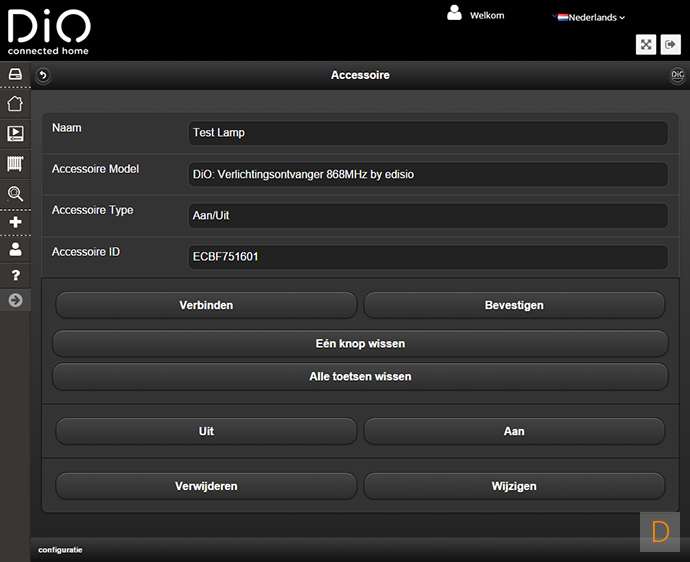Click the magnifier search sidebar icon

(x=15, y=193)
